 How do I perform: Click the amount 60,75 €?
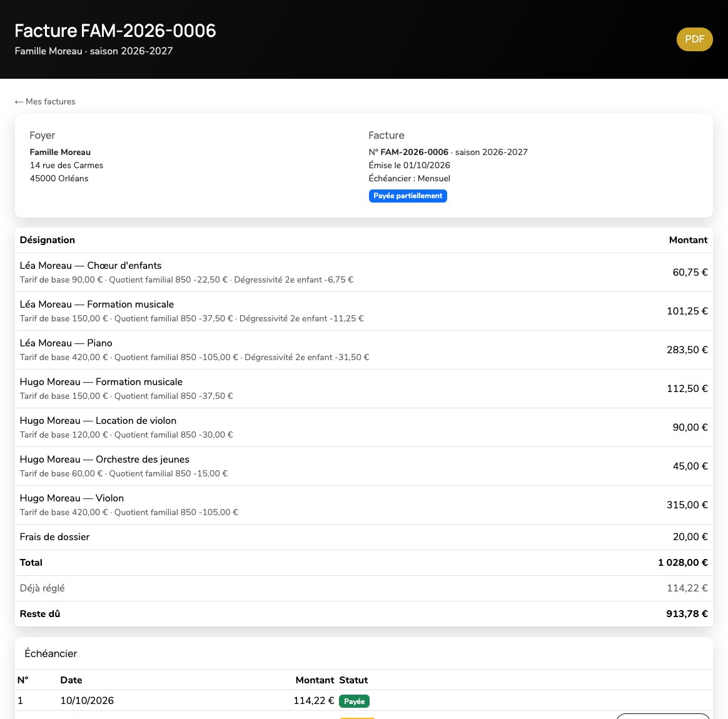[690, 273]
